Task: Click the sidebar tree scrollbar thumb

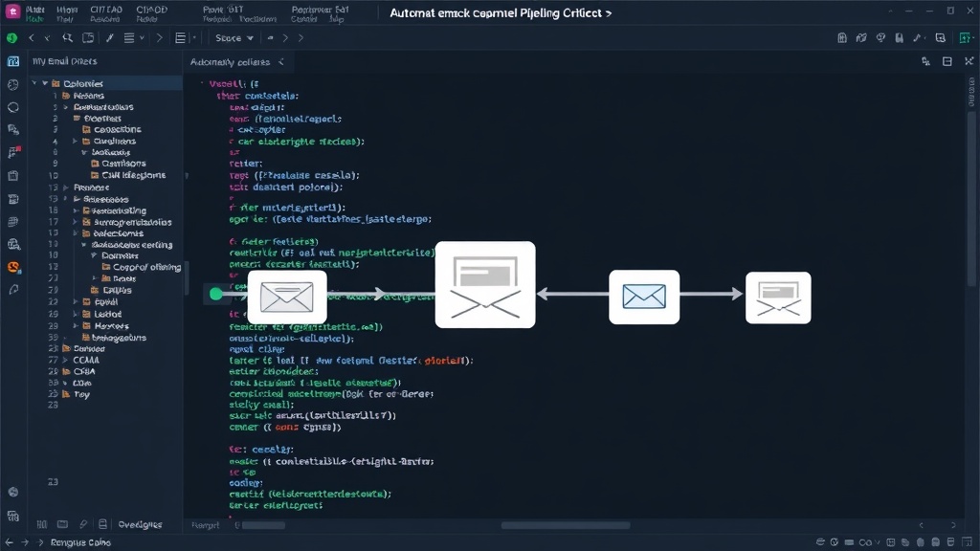Action: [186, 278]
